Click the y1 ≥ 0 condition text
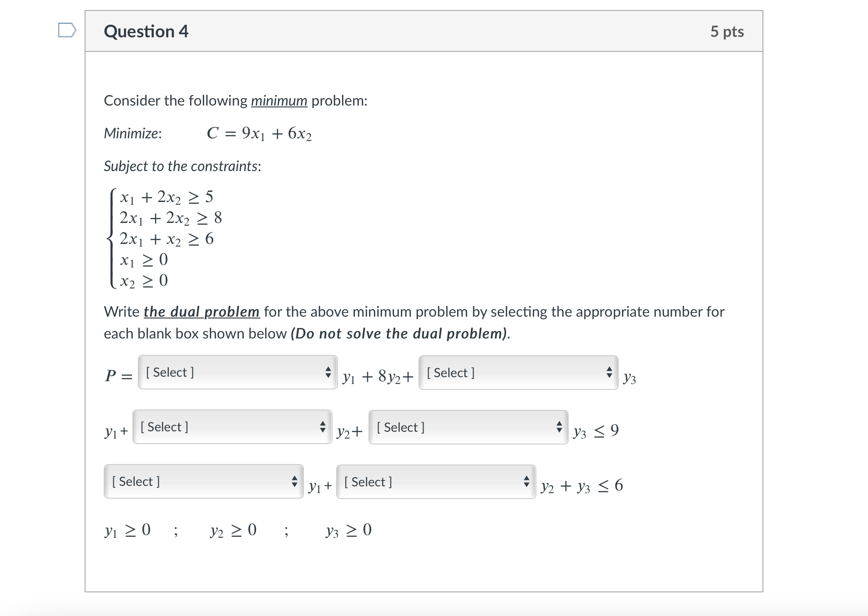The height and width of the screenshot is (616, 868). (128, 530)
